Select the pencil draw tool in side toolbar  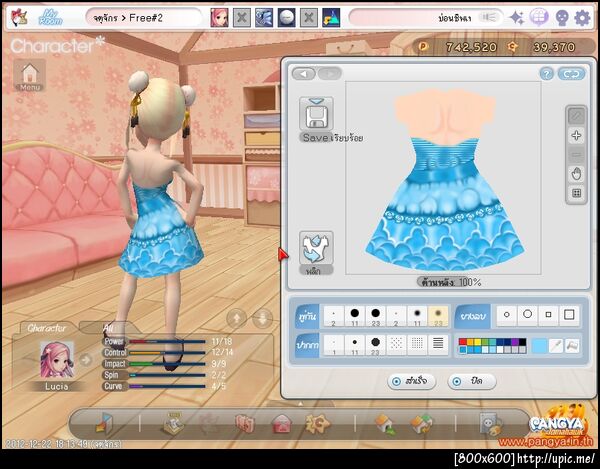[x=576, y=116]
